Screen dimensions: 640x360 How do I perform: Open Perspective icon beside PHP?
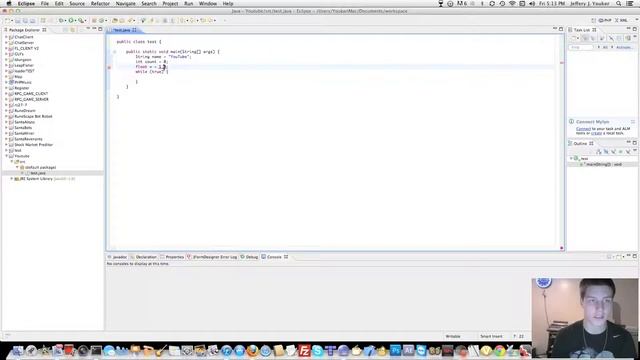click(594, 20)
